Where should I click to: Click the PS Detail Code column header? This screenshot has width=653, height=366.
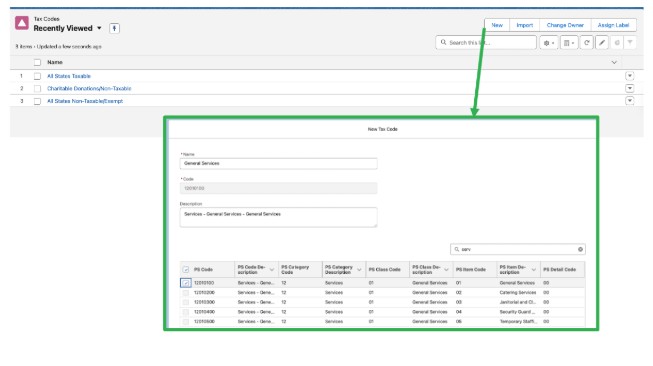[559, 270]
